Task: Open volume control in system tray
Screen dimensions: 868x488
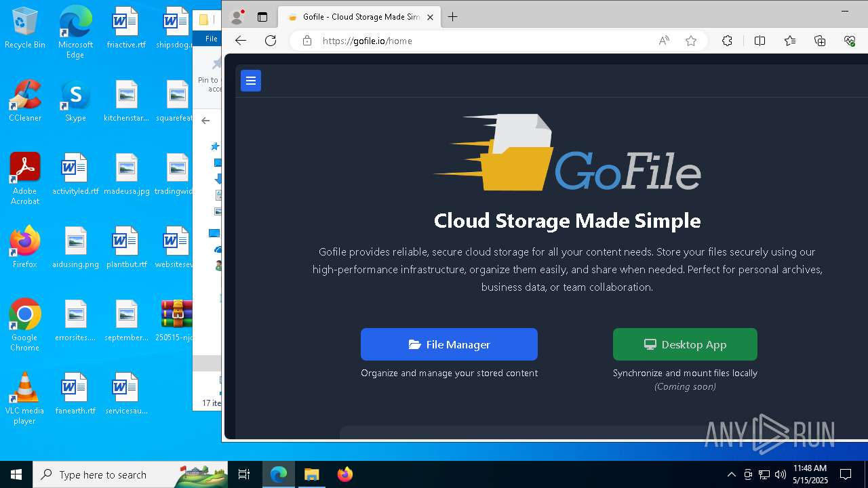Action: (x=781, y=474)
